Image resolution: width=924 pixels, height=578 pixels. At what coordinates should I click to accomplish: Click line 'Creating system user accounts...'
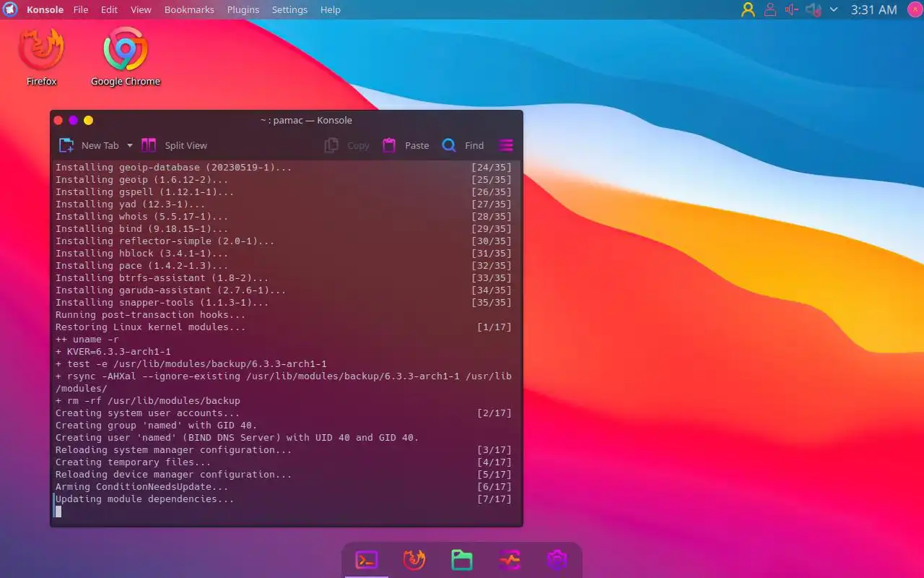point(148,413)
